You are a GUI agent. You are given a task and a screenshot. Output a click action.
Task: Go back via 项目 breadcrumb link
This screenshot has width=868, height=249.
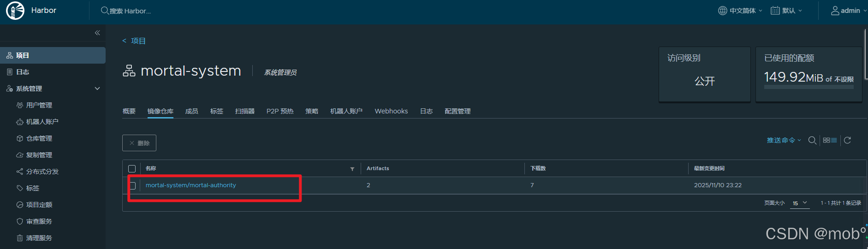(x=138, y=41)
